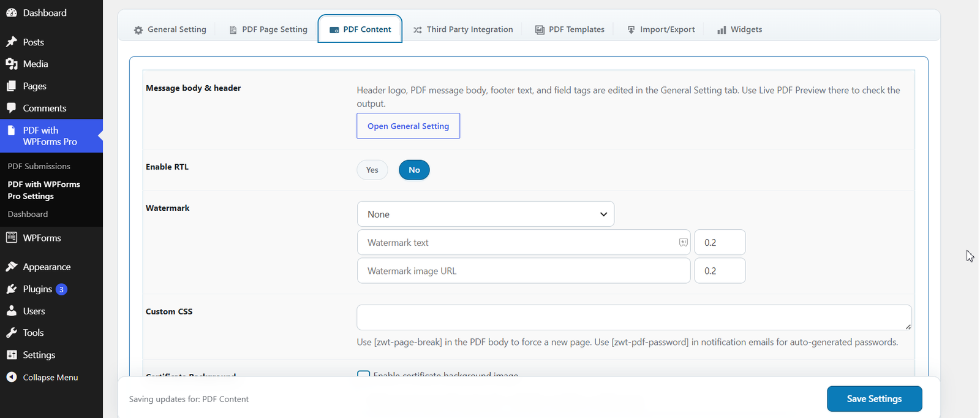The width and height of the screenshot is (980, 418).
Task: Click the WPForms form icon
Action: pyautogui.click(x=12, y=238)
